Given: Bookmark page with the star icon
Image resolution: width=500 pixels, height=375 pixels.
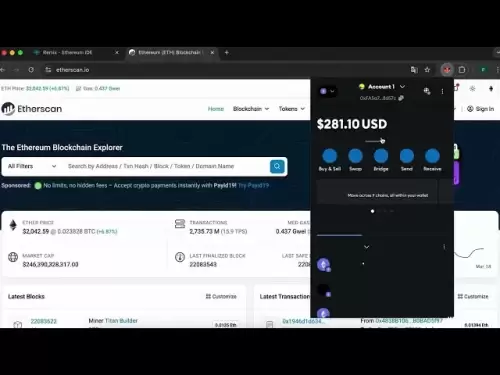Looking at the screenshot, I should (x=427, y=70).
